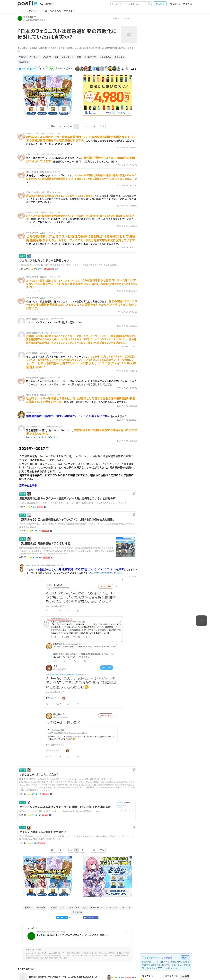Click the comment count 82 icon
The height and width of the screenshot is (980, 210).
67,69
